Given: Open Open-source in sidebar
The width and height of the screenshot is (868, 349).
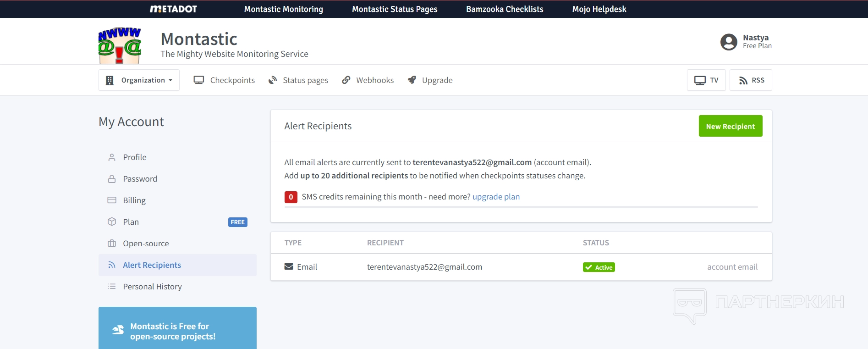Looking at the screenshot, I should [x=177, y=244].
